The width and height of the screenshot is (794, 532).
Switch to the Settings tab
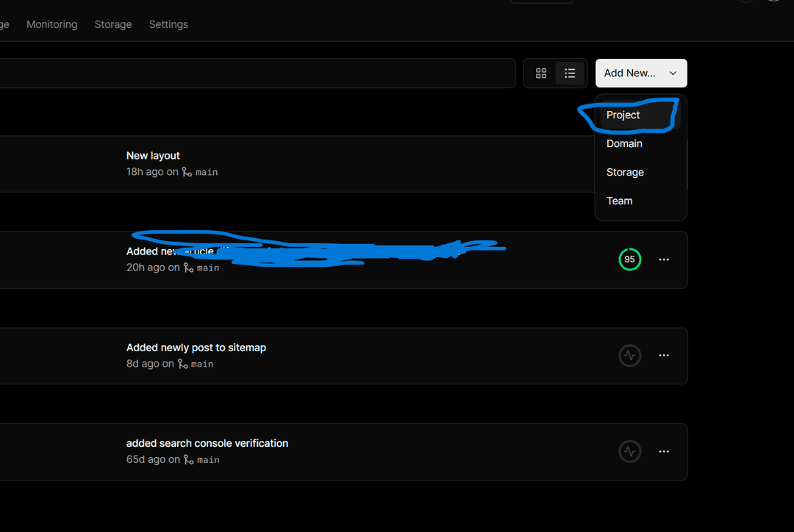[x=168, y=24]
